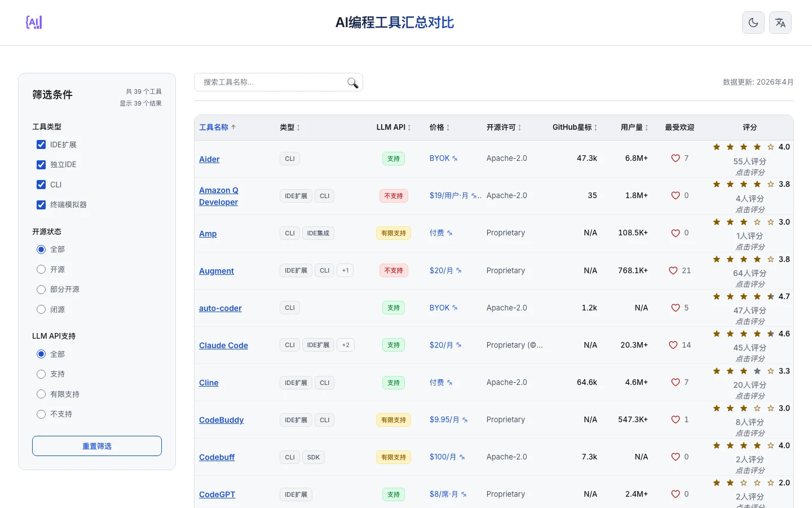Sort table by GitHub星标 column

pos(575,128)
